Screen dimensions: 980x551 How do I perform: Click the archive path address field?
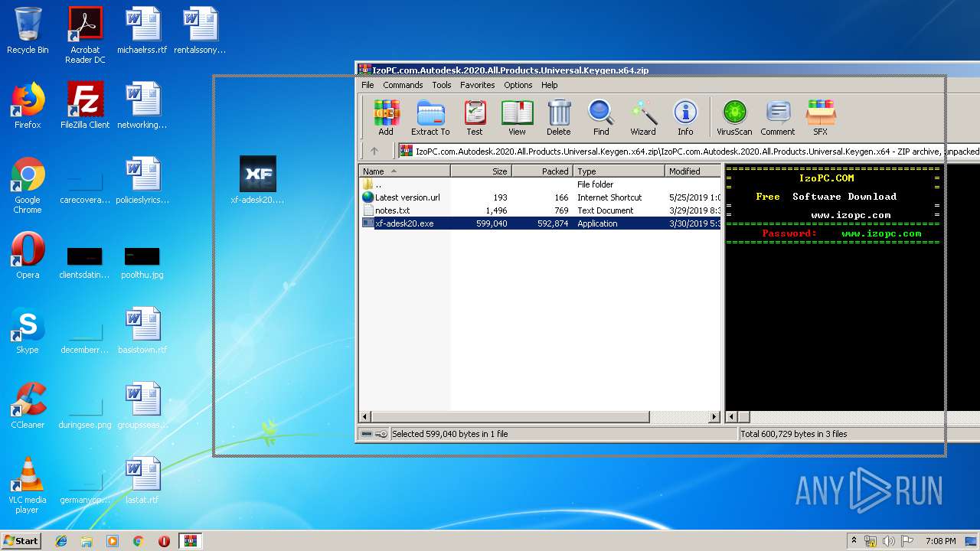click(688, 151)
